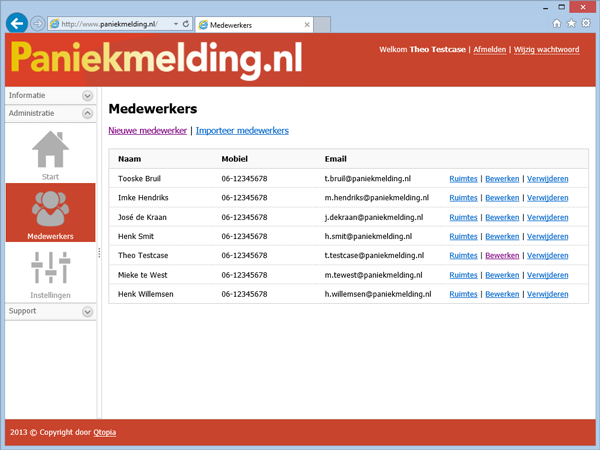600x450 pixels.
Task: Click the browser forward arrow button
Action: tap(38, 23)
